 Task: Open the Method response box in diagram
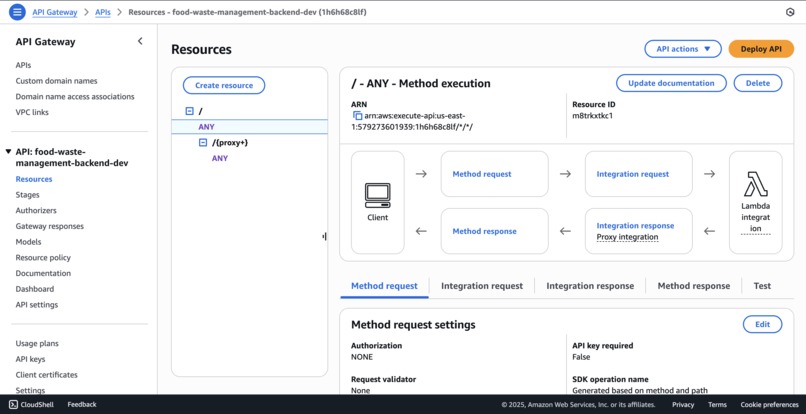(494, 231)
